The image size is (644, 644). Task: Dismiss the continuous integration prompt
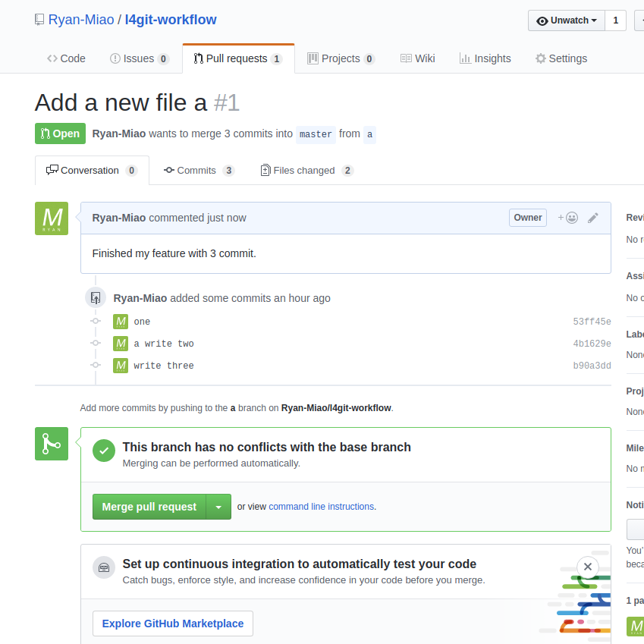click(588, 567)
